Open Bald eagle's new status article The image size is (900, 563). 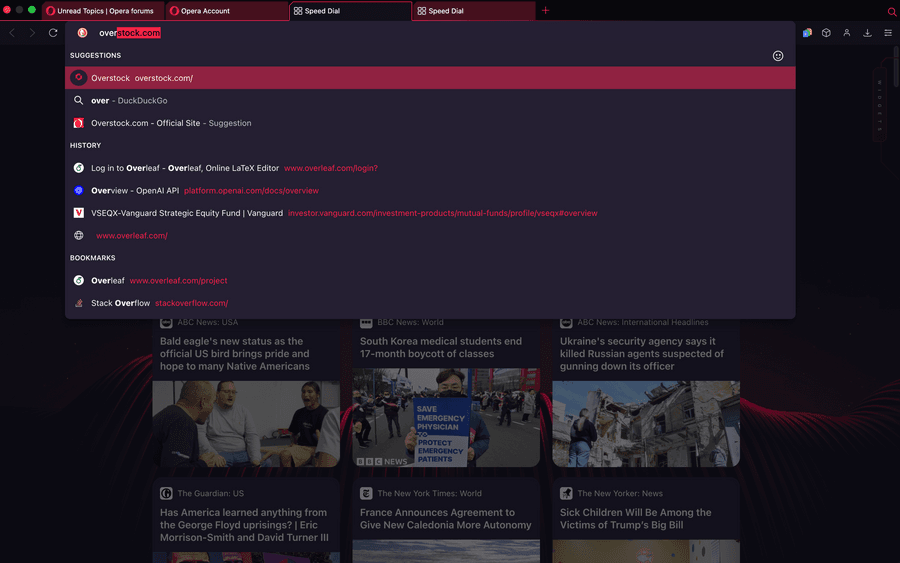click(235, 354)
